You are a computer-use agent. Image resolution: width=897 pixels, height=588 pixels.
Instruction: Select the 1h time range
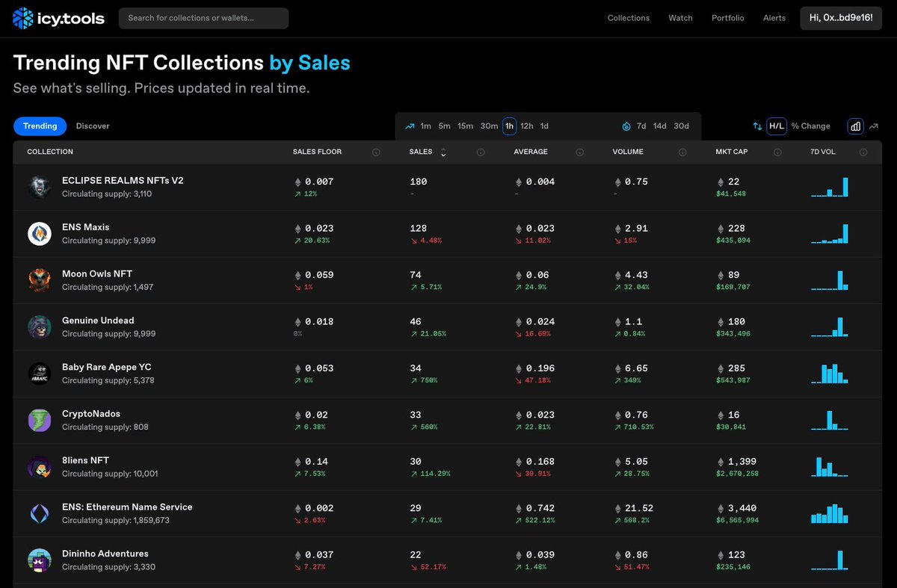509,126
